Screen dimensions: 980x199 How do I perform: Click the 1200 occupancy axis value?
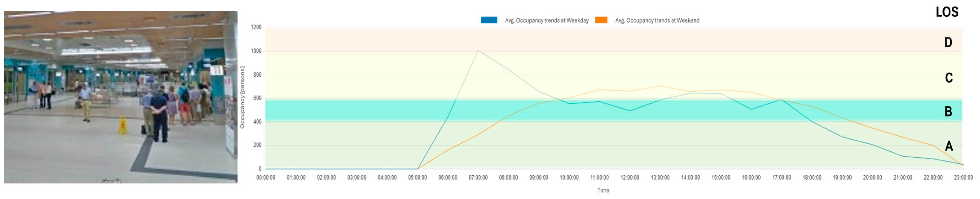click(x=256, y=27)
